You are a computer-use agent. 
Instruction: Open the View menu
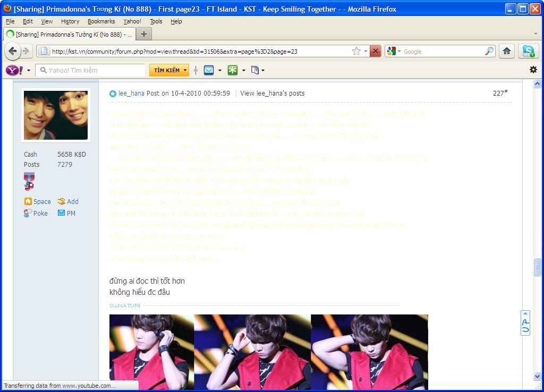[x=47, y=21]
